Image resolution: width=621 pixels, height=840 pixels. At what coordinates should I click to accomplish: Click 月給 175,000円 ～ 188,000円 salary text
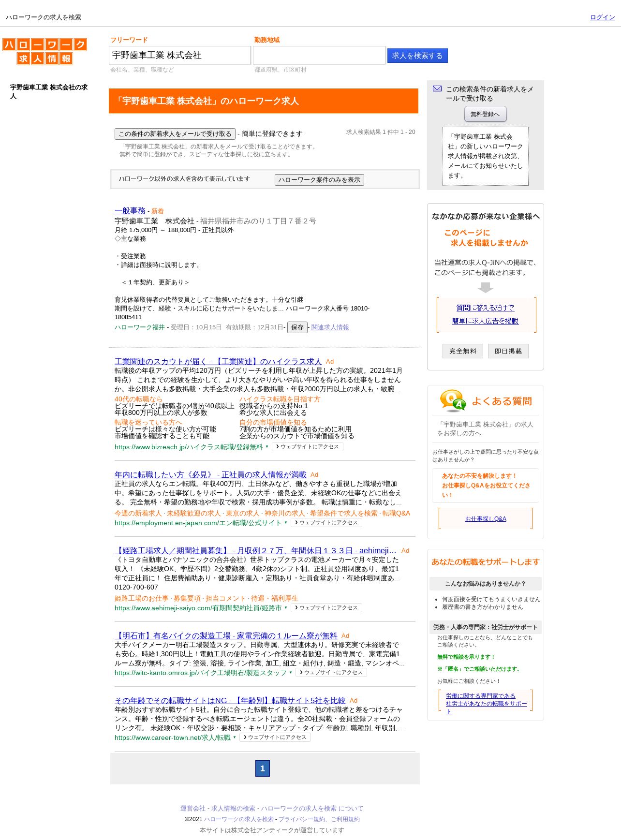tap(155, 230)
